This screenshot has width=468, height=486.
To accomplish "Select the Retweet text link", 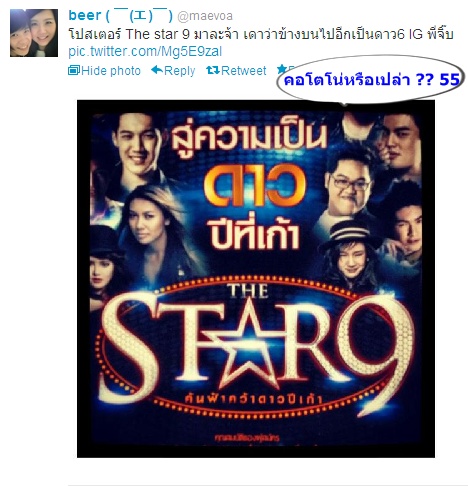I will coord(243,71).
